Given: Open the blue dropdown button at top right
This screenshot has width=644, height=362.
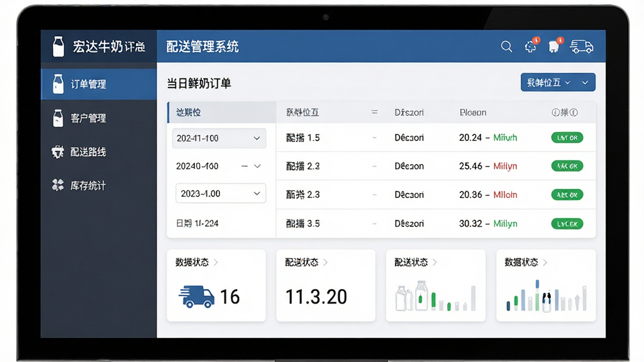Looking at the screenshot, I should [558, 82].
